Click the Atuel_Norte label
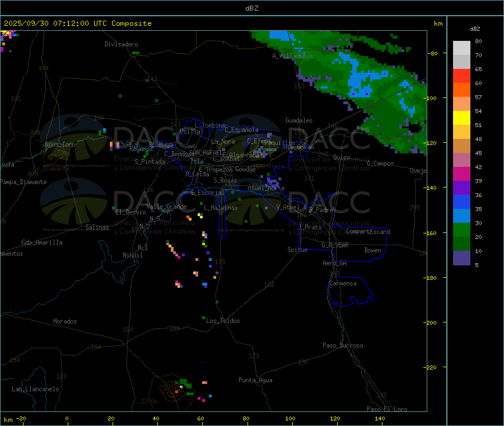 click(266, 188)
